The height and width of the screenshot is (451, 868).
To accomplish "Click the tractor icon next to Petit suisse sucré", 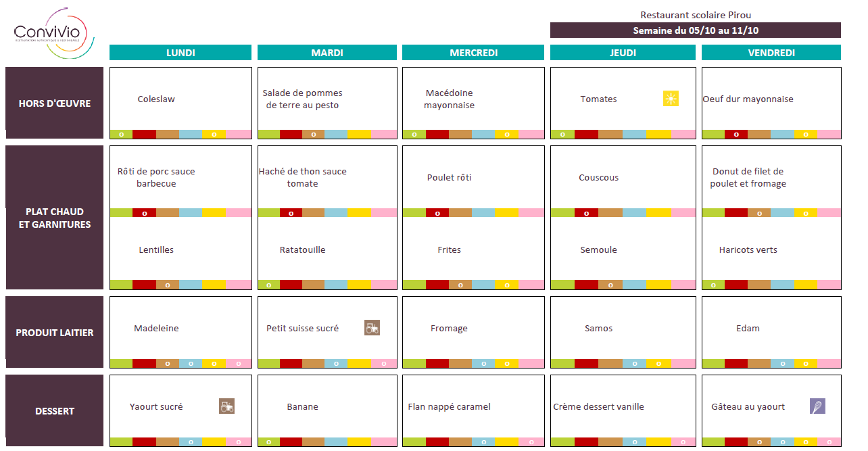I will 372,328.
